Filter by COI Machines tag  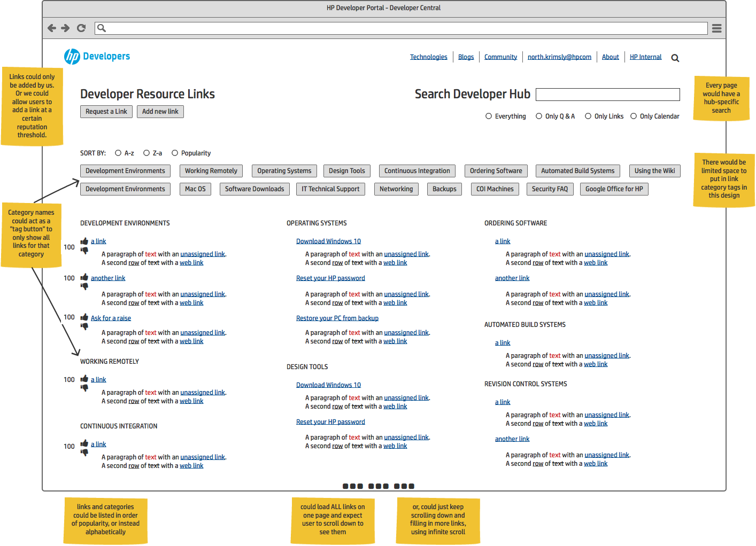(x=495, y=189)
